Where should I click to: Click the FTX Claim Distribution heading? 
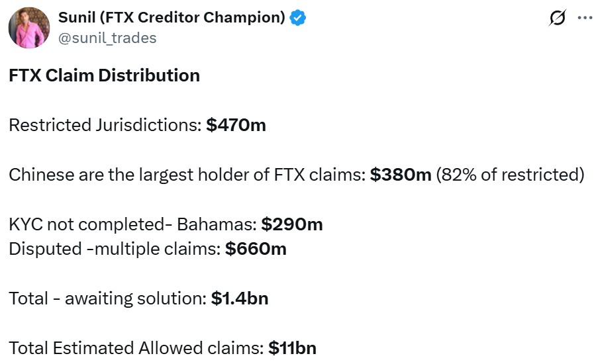104,75
